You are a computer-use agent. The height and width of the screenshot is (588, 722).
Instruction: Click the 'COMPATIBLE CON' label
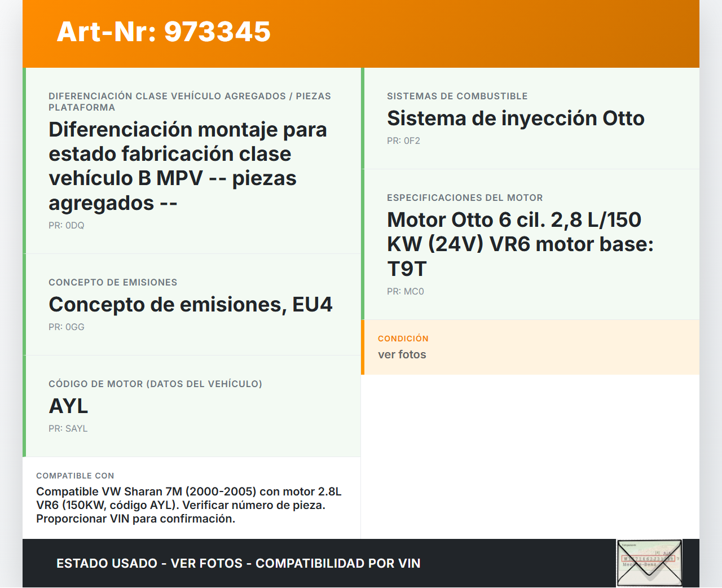coord(75,476)
